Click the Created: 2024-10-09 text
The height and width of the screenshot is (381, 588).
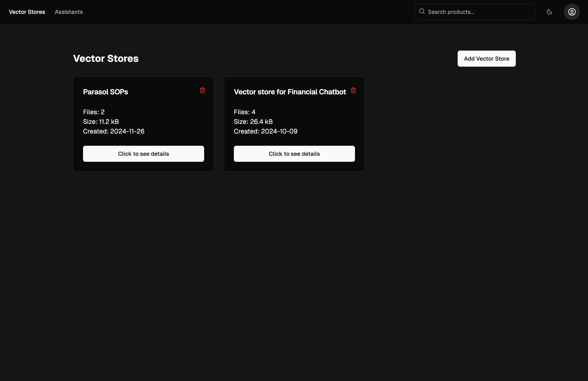tap(265, 131)
